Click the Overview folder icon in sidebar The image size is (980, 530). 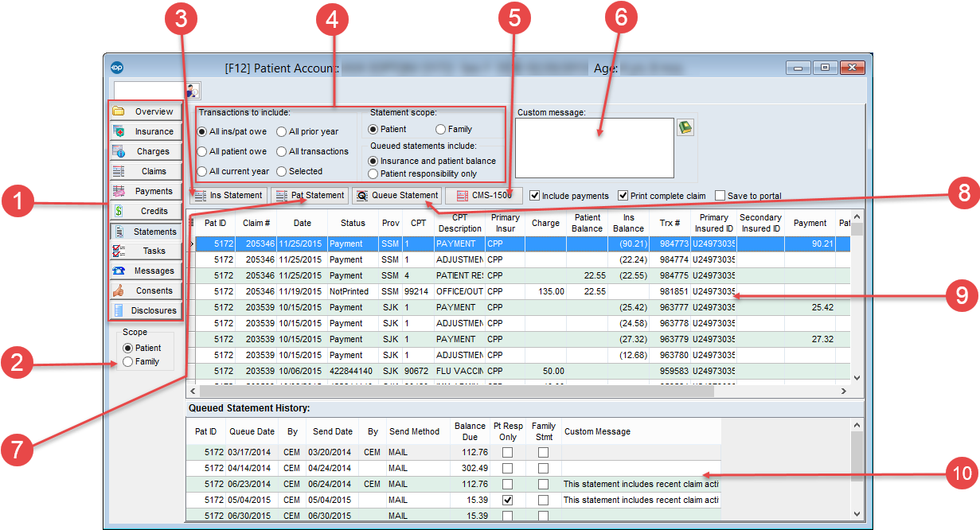point(119,111)
